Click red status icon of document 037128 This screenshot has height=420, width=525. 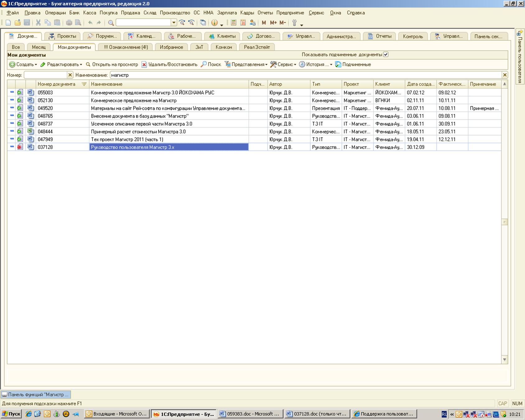point(20,147)
